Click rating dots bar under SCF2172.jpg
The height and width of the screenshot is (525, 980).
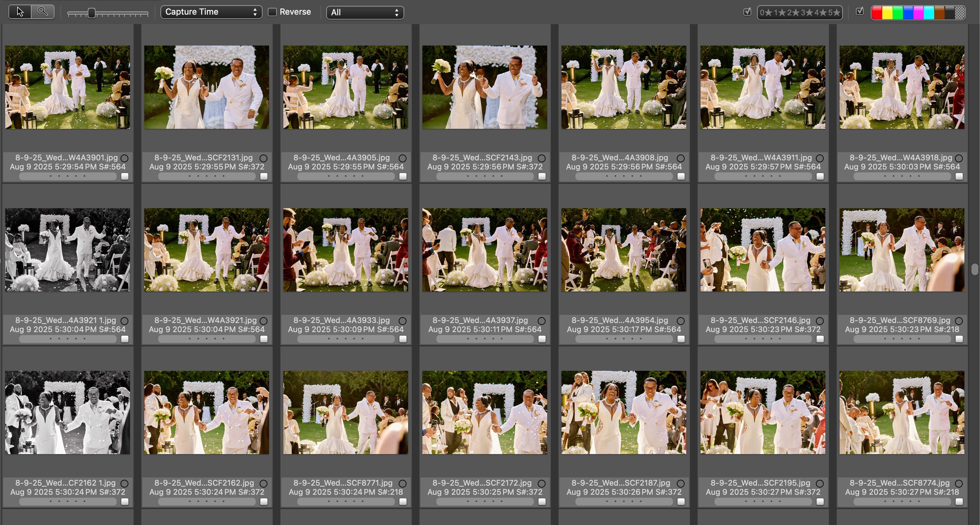point(485,501)
